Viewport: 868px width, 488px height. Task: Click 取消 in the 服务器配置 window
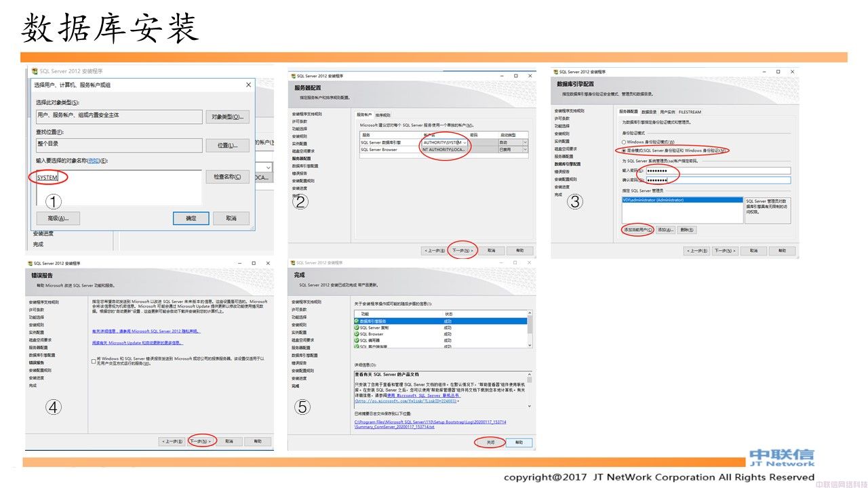tap(492, 250)
